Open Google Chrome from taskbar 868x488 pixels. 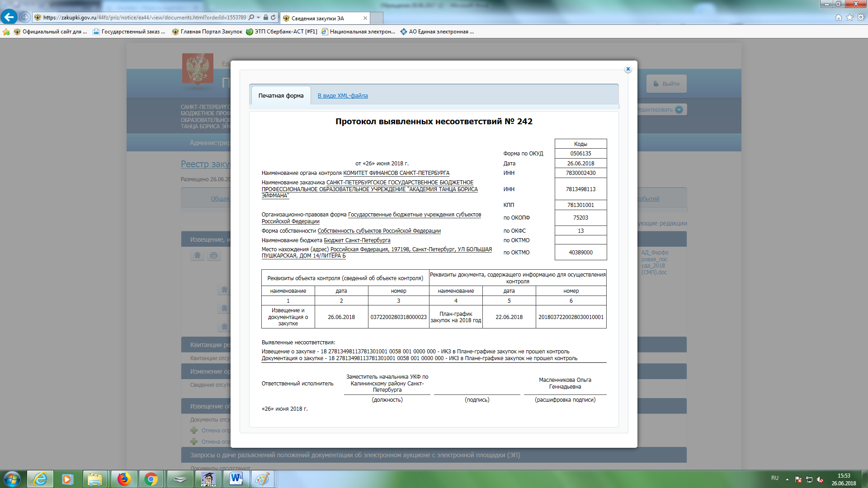[x=151, y=479]
